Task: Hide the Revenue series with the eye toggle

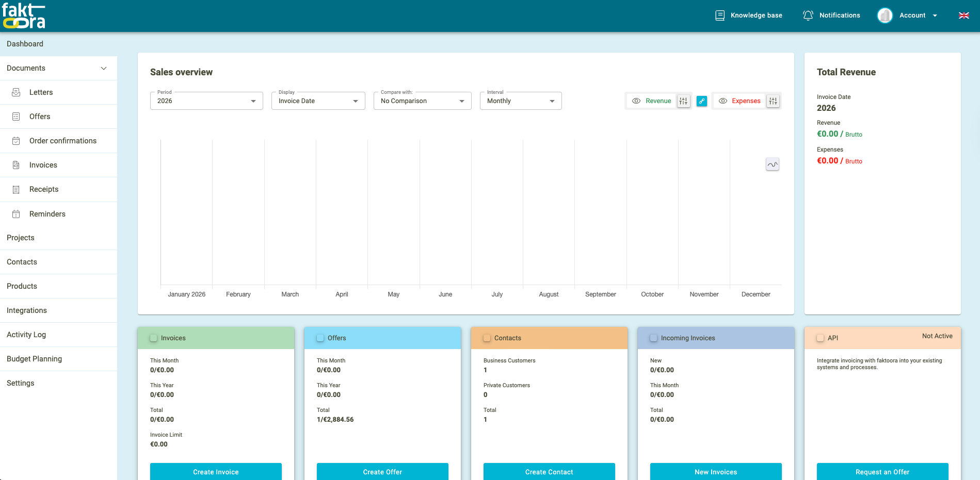Action: [x=636, y=101]
